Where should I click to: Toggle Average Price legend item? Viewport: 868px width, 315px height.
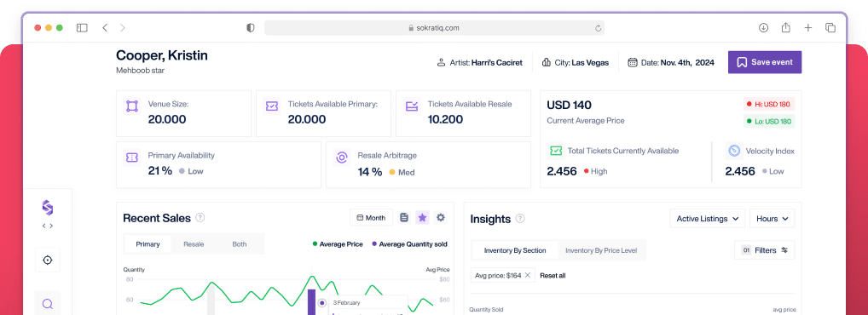pos(338,243)
